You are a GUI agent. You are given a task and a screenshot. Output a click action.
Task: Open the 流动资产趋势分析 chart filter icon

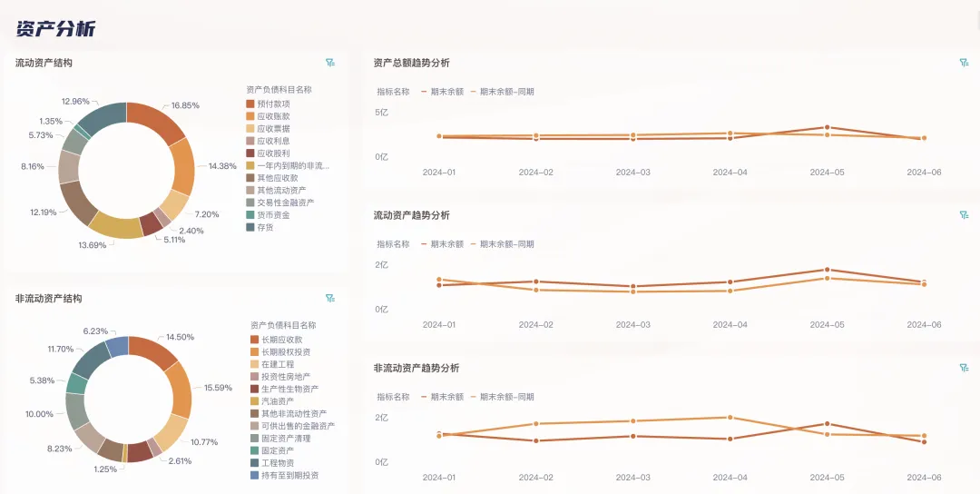point(964,215)
